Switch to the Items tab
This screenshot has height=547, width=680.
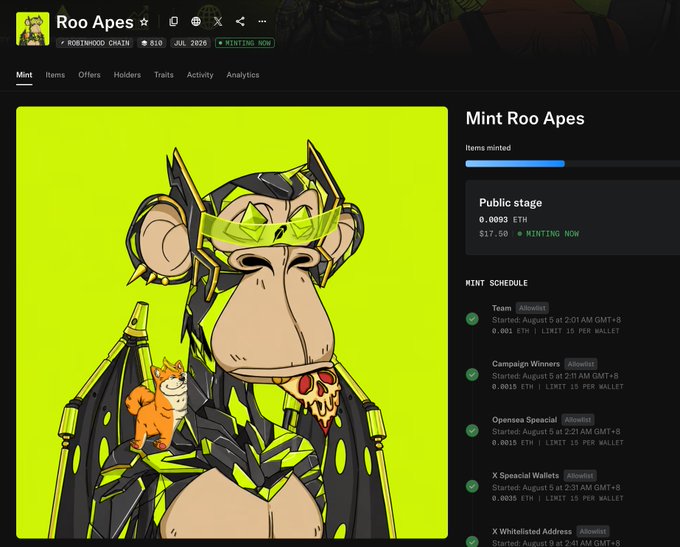click(x=55, y=75)
